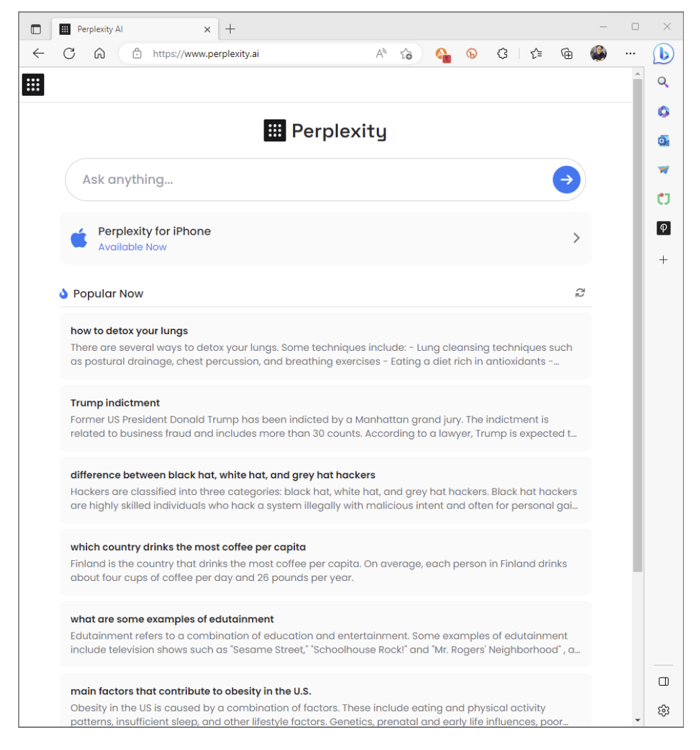700x750 pixels.
Task: Open the black P sidebar app icon
Action: point(663,228)
